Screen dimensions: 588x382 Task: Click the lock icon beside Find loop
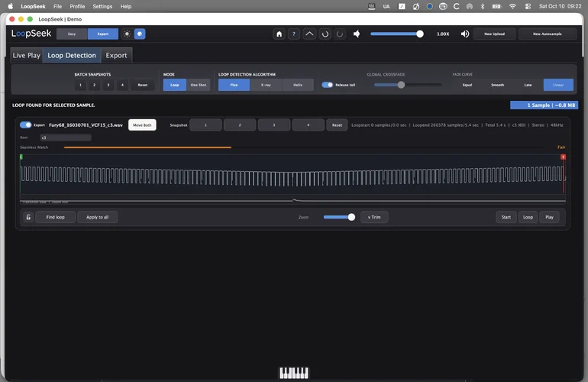[x=28, y=217]
